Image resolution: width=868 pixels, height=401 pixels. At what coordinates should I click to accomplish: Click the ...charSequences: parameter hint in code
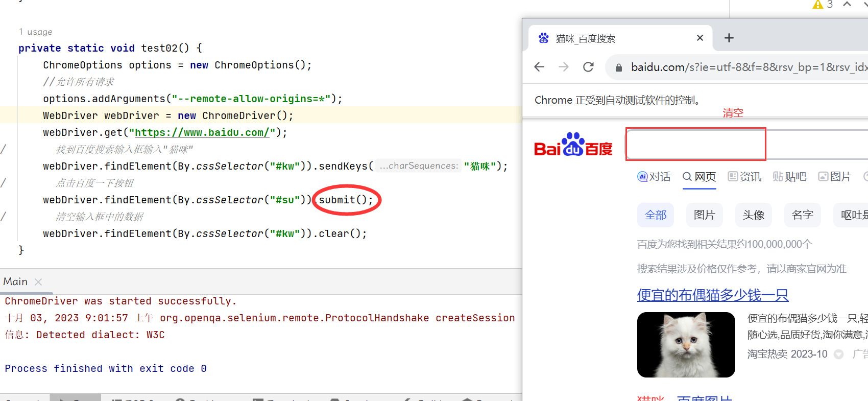coord(419,166)
